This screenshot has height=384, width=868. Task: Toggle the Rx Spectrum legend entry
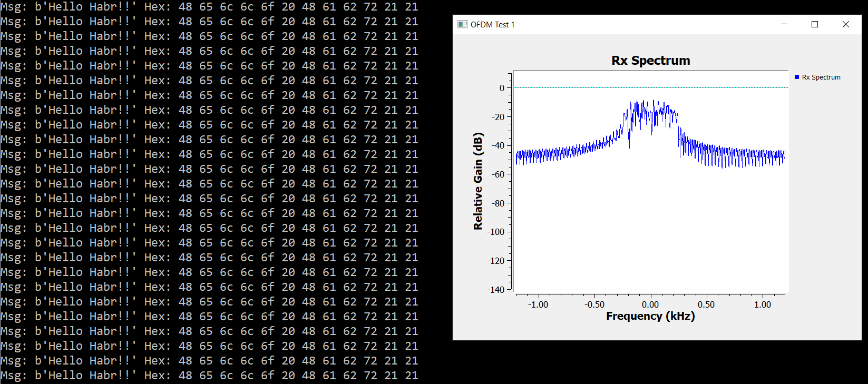(x=817, y=77)
